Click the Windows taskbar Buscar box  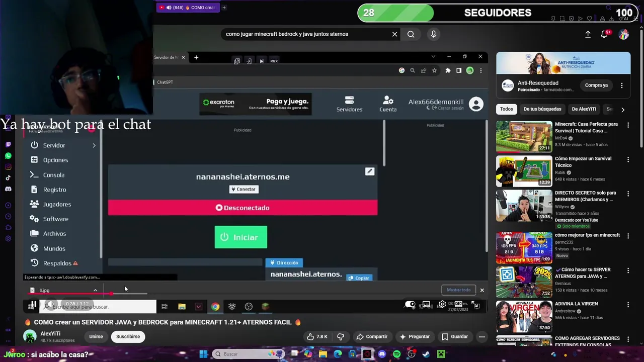(x=249, y=354)
